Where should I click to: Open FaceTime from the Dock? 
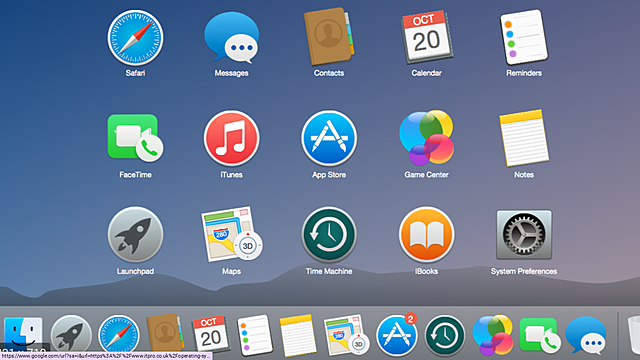pos(540,335)
